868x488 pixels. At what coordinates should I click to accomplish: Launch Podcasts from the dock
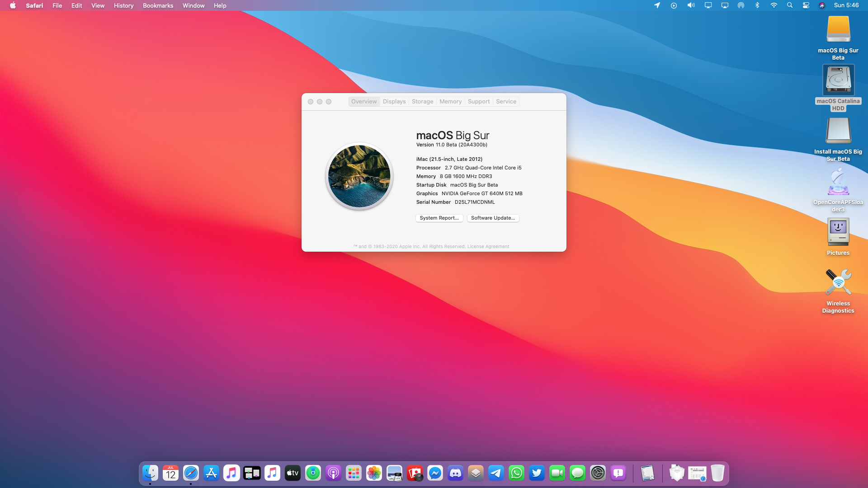click(333, 473)
